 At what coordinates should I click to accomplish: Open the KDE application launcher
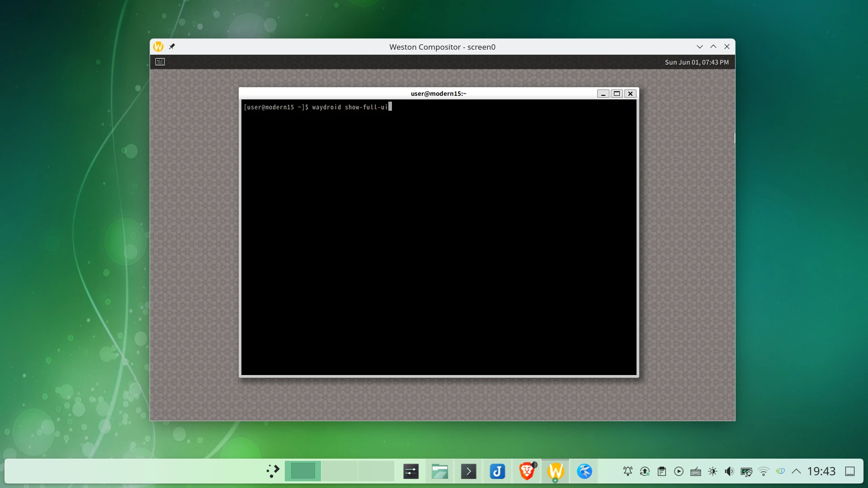273,471
